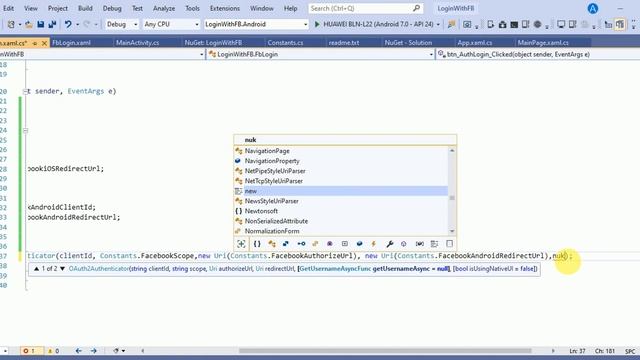This screenshot has width=640, height=360.
Task: Click the device log icon
Action: [526, 24]
